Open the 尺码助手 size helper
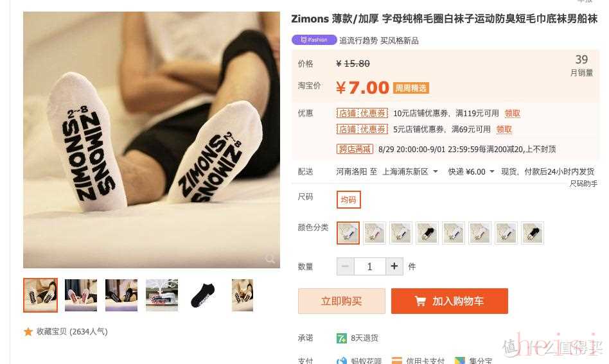This screenshot has height=364, width=609. (583, 184)
